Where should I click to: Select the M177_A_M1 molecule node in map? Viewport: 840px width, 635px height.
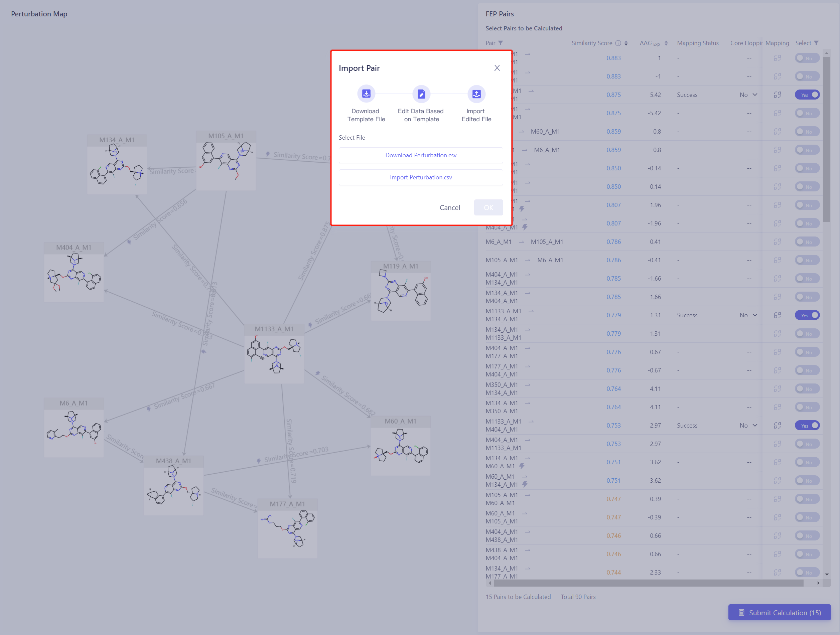pyautogui.click(x=287, y=529)
